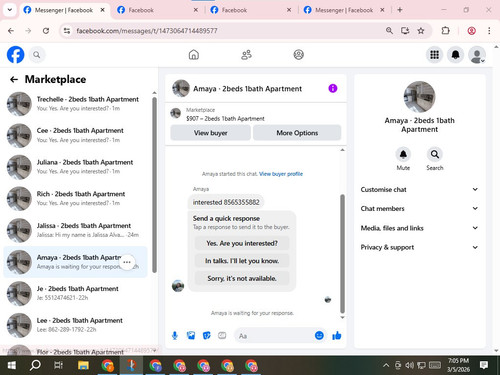Mute the Amaya conversation
This screenshot has width=500, height=375.
click(x=403, y=154)
